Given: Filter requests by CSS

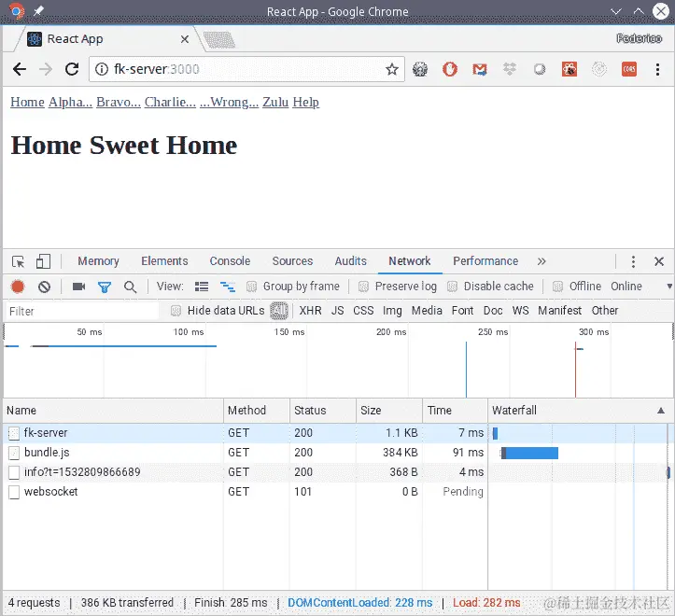Looking at the screenshot, I should point(363,311).
